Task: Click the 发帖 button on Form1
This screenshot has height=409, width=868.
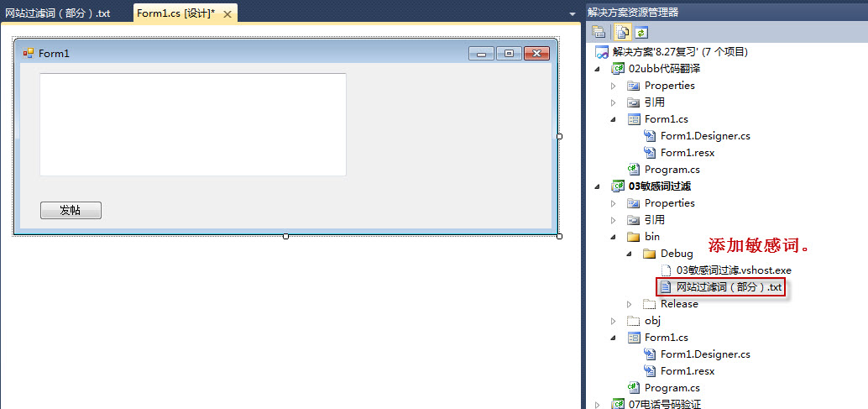Action: [x=71, y=210]
